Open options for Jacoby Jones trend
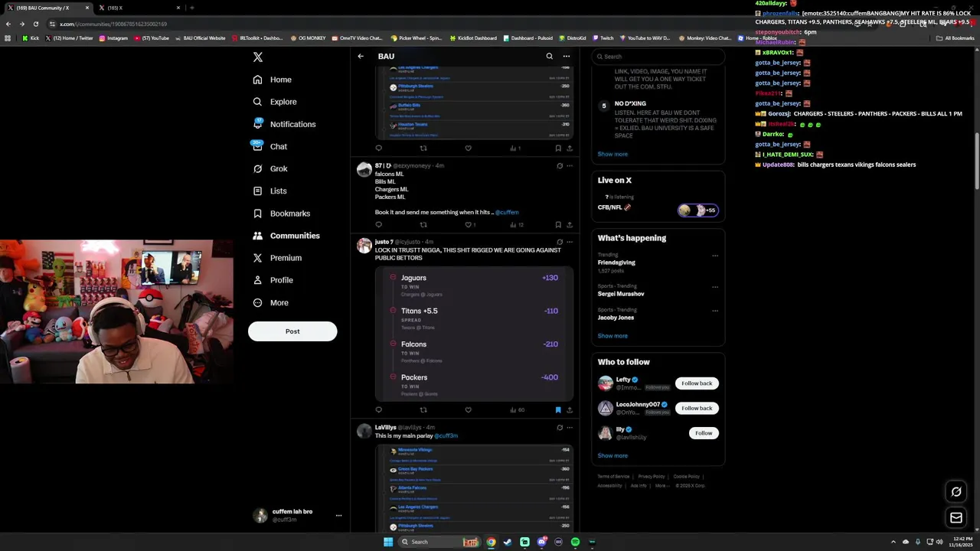This screenshot has width=980, height=551. click(715, 311)
